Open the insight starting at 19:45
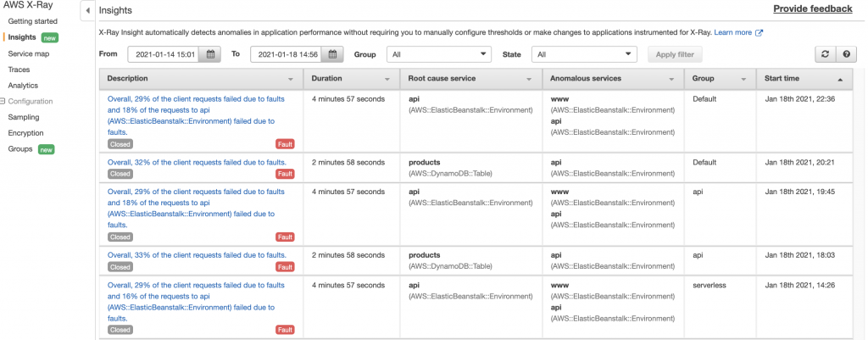Viewport: 868px width, 340px height. 196,209
